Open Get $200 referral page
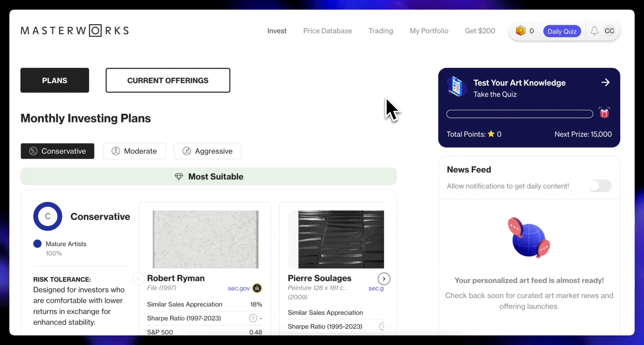This screenshot has height=345, width=644. point(480,31)
